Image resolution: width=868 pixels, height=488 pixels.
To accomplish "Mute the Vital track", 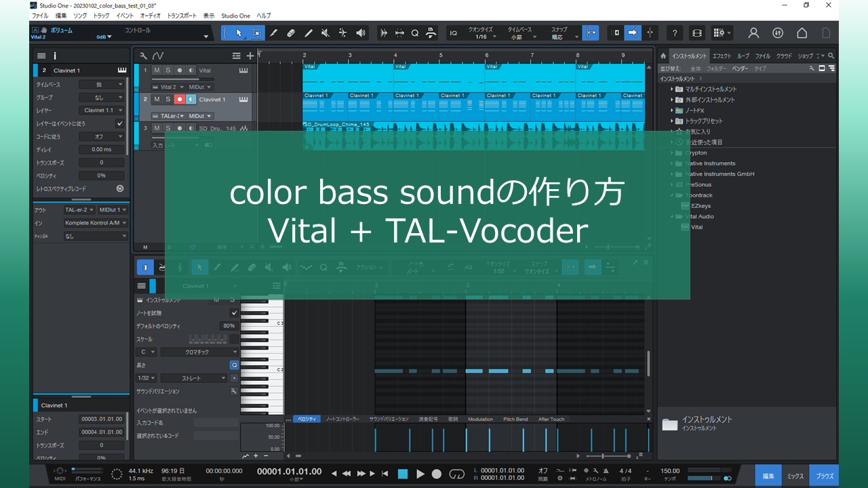I will pyautogui.click(x=157, y=70).
